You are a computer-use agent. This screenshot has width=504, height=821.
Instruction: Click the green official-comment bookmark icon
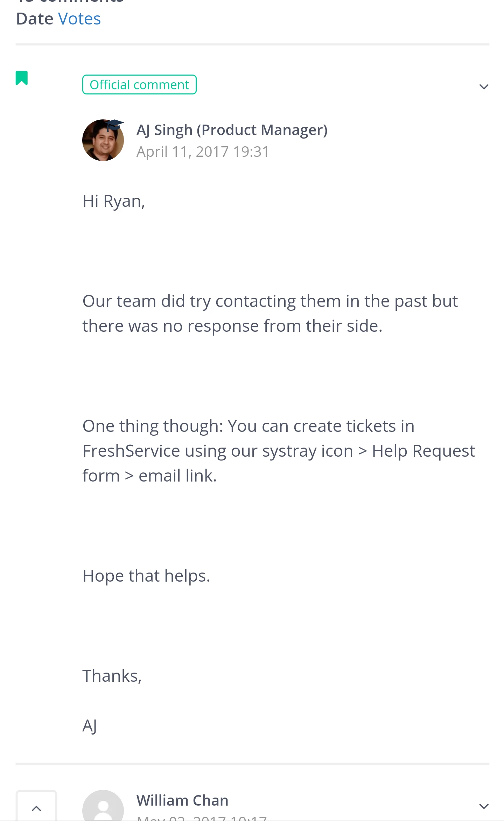[x=22, y=78]
